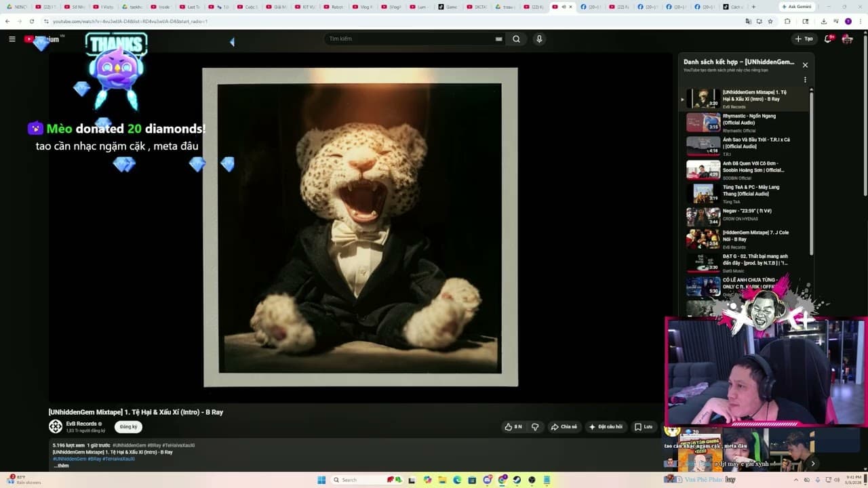868x488 pixels.
Task: Open the playlist three-dot options menu
Action: (x=805, y=80)
